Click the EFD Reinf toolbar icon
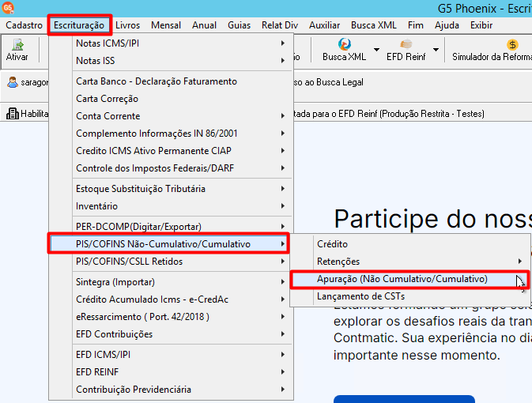532x403 pixels. [x=406, y=44]
